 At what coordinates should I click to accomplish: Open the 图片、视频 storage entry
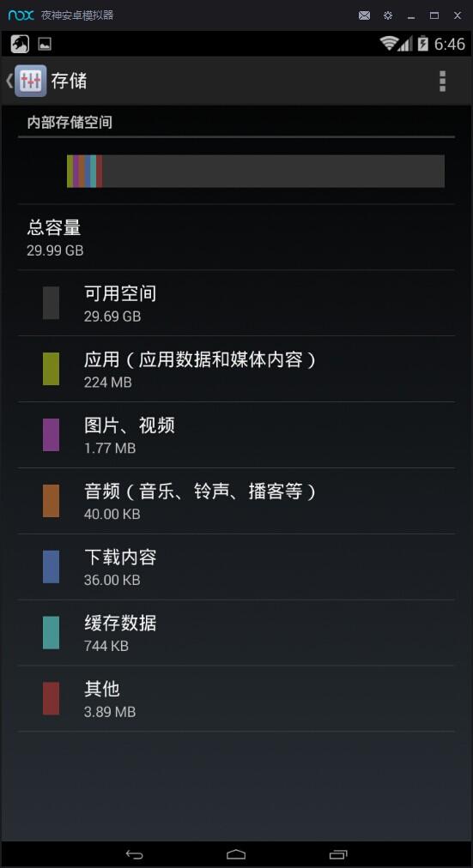point(237,435)
